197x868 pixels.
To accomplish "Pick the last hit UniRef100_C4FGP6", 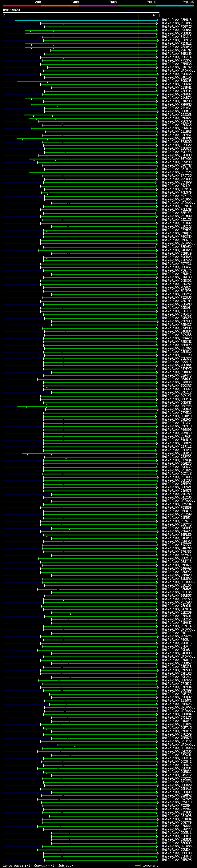I will tap(177, 860).
